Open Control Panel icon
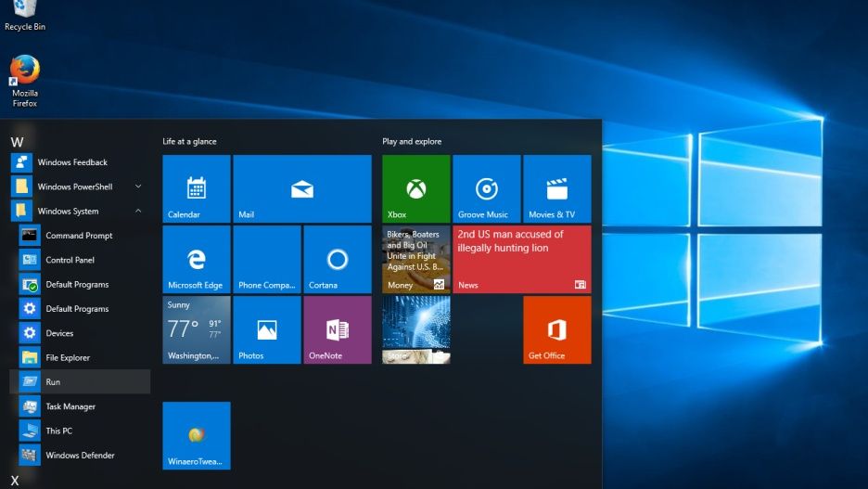The height and width of the screenshot is (489, 868). (30, 260)
